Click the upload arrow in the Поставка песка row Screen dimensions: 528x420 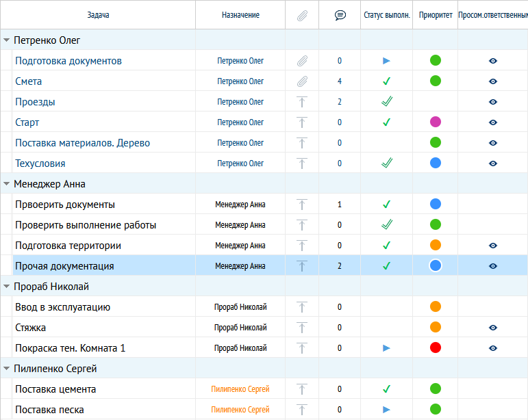coord(302,410)
